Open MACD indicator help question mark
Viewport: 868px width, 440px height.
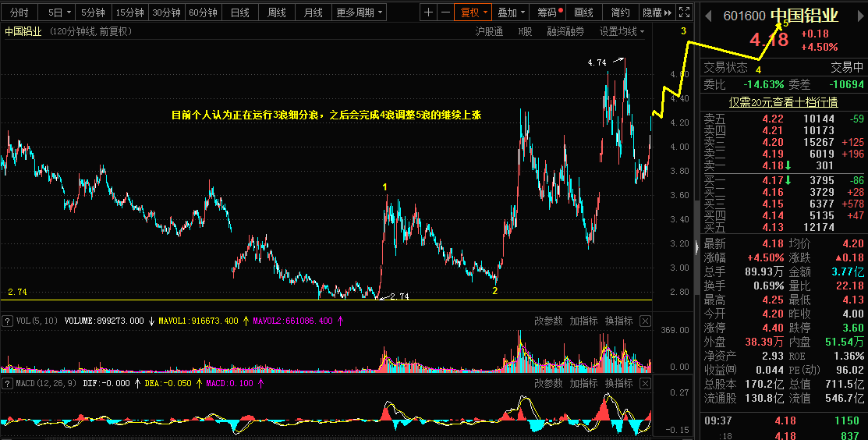pyautogui.click(x=8, y=383)
